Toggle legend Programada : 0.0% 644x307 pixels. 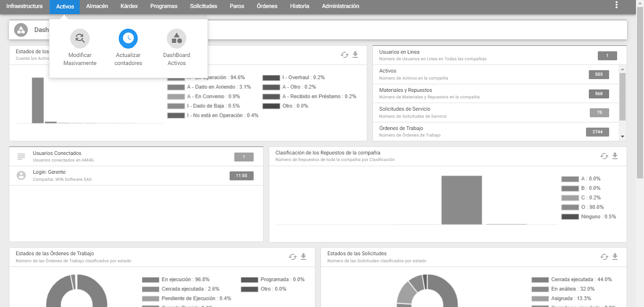[273, 279]
